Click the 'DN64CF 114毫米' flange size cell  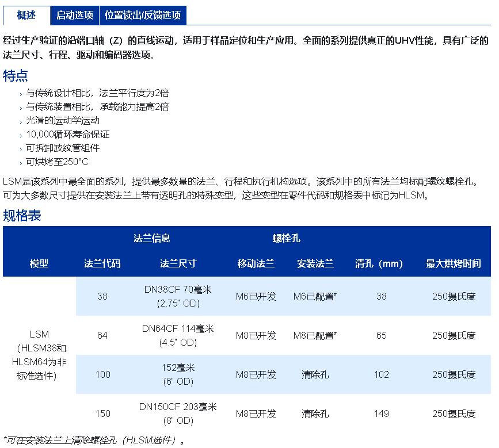click(x=178, y=335)
